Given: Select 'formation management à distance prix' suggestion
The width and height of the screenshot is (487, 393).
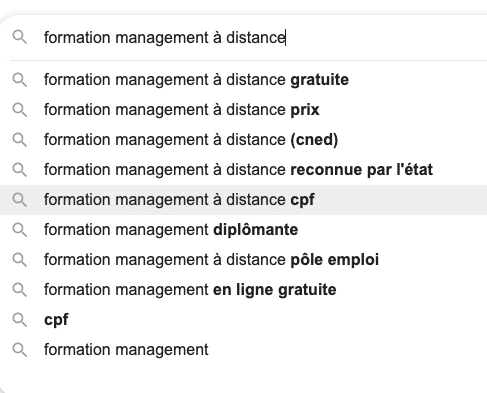Looking at the screenshot, I should [243, 110].
